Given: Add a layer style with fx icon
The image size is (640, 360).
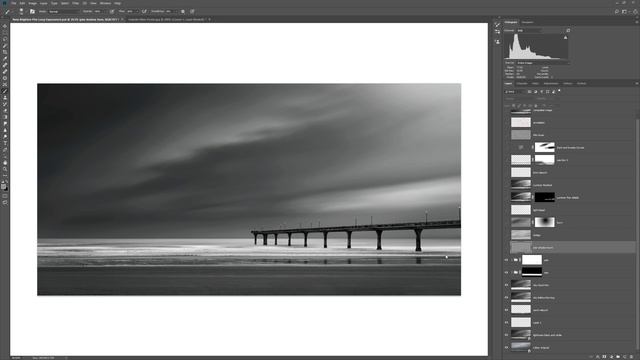Looking at the screenshot, I should tap(598, 357).
